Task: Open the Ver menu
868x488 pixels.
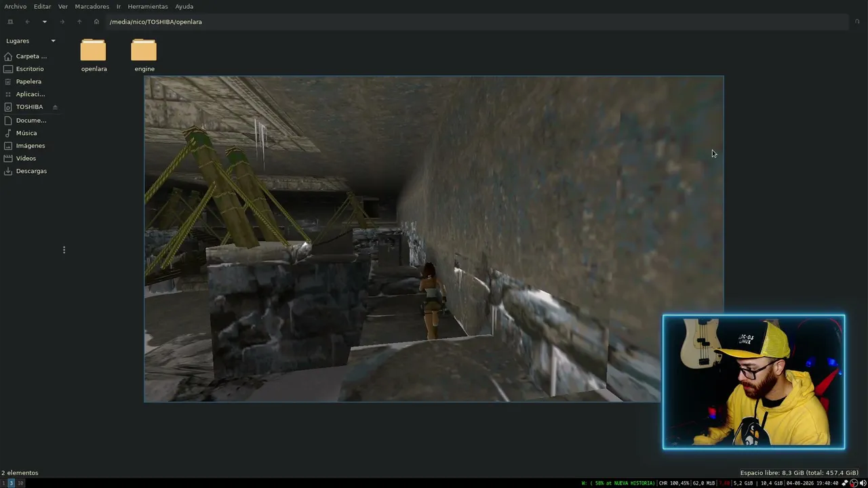Action: point(63,6)
